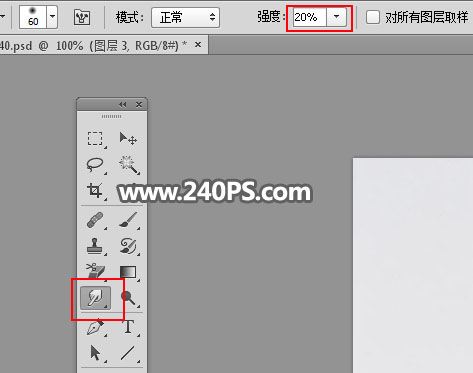
Task: Select the Crop tool
Action: tap(95, 191)
